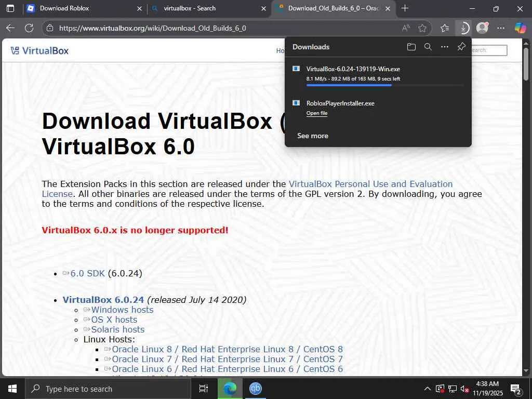
Task: Open the browser profile avatar
Action: (482, 28)
